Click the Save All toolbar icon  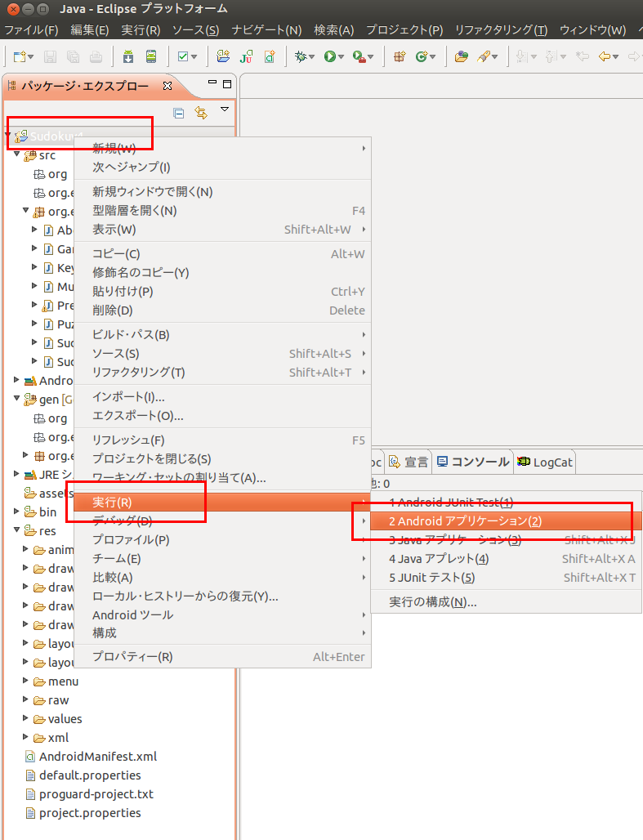coord(73,56)
